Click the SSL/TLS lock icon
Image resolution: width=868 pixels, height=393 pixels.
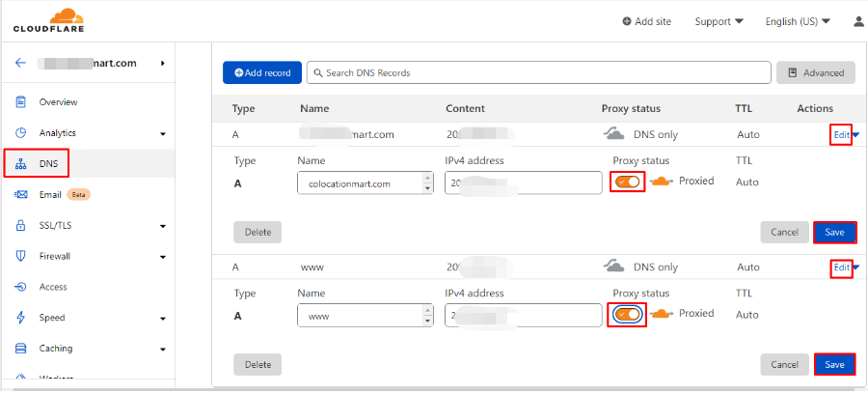pyautogui.click(x=21, y=226)
